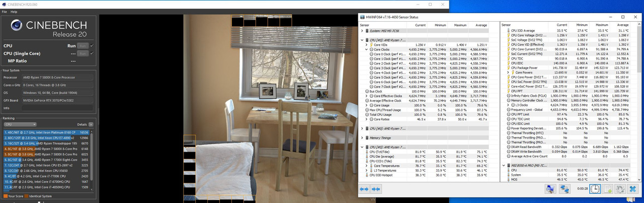The width and height of the screenshot is (644, 203).
Task: Expand the Memory Timings section
Action: [x=362, y=138]
